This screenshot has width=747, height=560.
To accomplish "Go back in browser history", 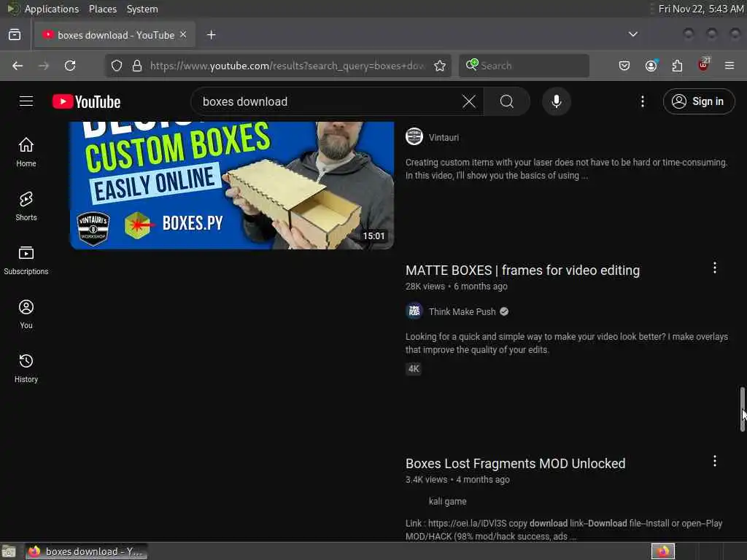I will click(18, 66).
